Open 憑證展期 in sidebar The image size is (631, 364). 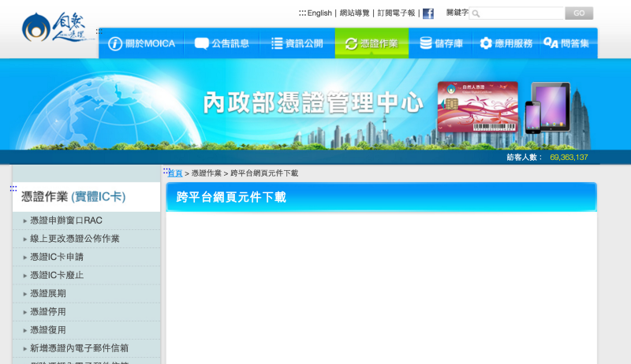[x=48, y=294]
